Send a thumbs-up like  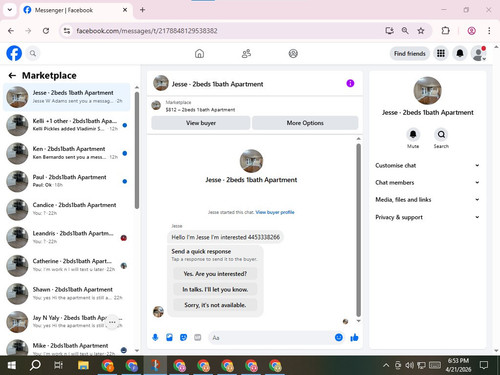[x=354, y=338]
